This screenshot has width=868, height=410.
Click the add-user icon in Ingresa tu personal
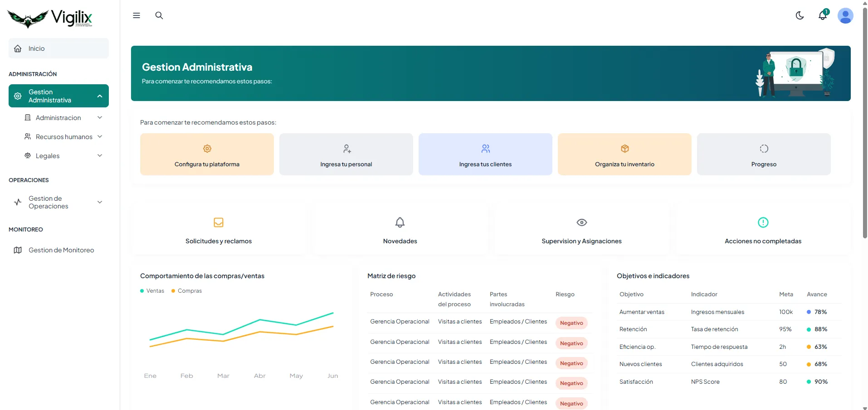click(346, 149)
